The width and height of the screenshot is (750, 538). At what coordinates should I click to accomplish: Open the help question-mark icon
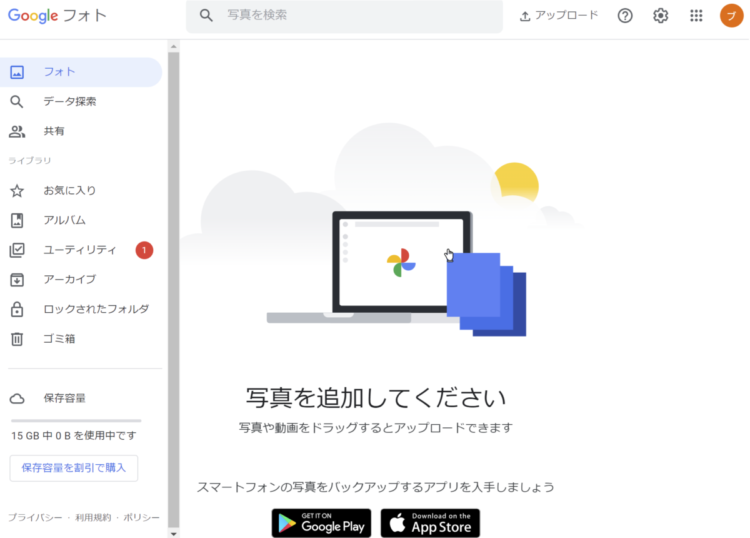click(x=625, y=16)
